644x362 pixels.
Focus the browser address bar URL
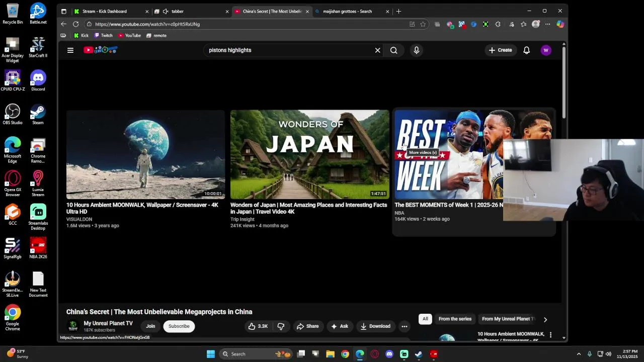pos(252,24)
